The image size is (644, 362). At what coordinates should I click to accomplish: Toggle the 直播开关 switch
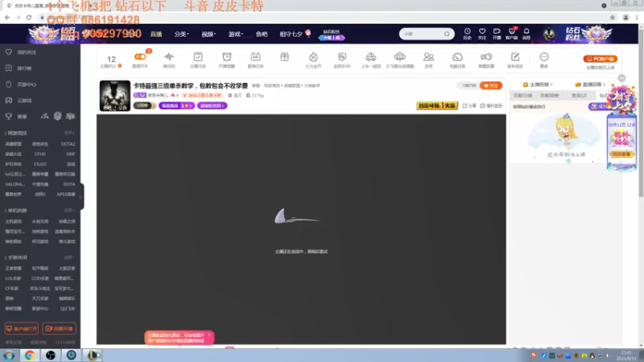click(140, 56)
